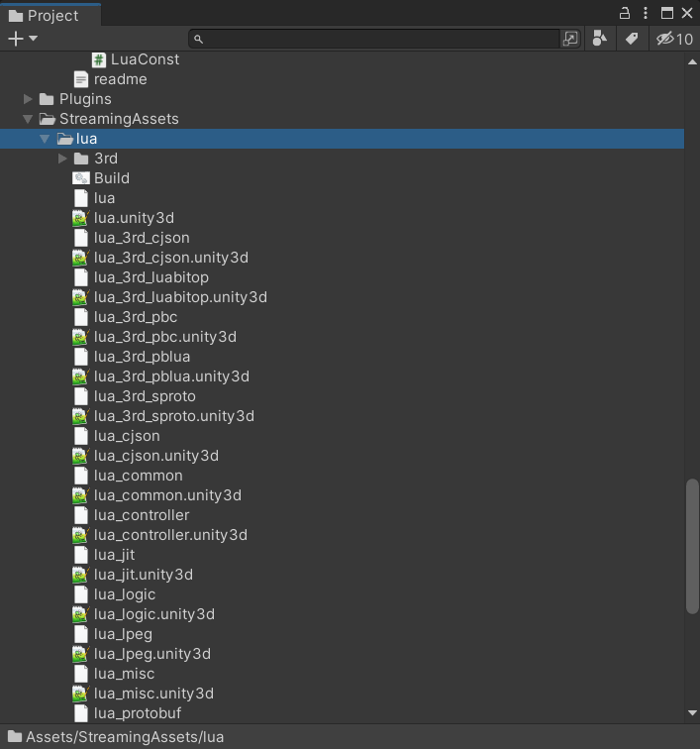
Task: Select lua_cjson.unity3d bundle icon
Action: 81,456
